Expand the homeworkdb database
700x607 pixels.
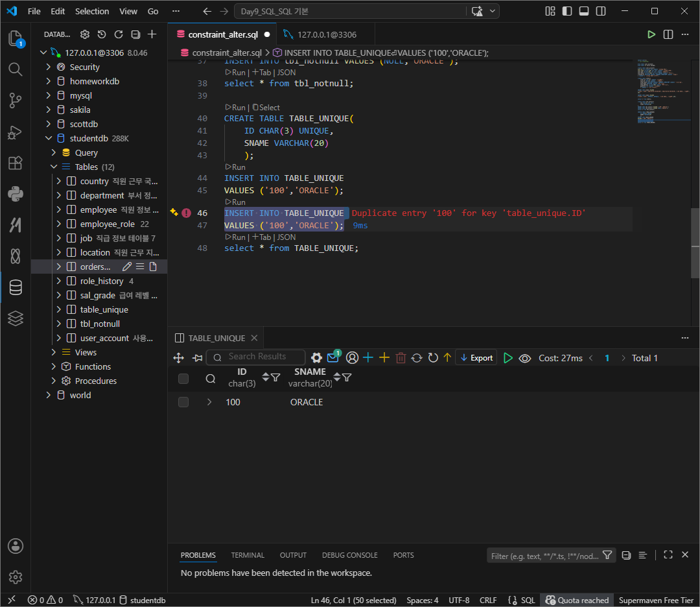pyautogui.click(x=49, y=81)
